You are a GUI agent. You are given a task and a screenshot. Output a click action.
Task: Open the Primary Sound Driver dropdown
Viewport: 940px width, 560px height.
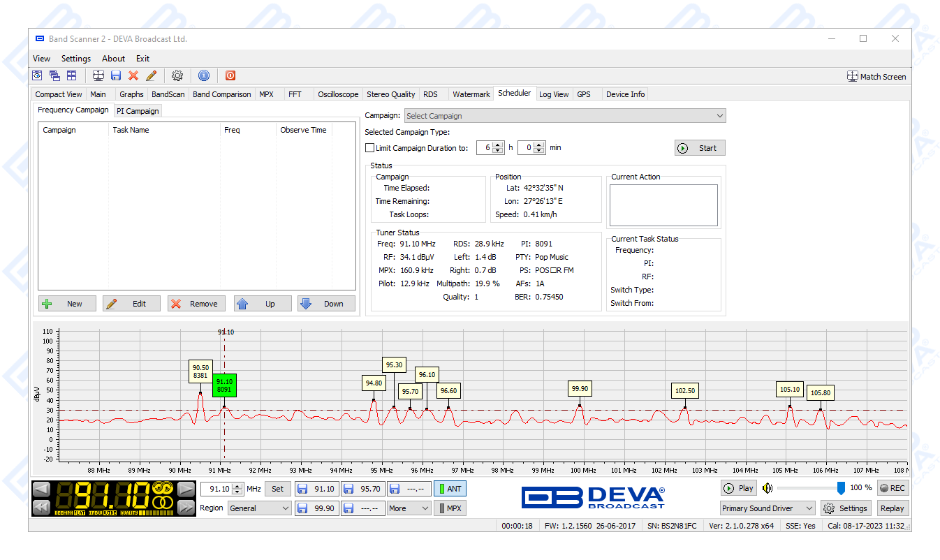[767, 508]
